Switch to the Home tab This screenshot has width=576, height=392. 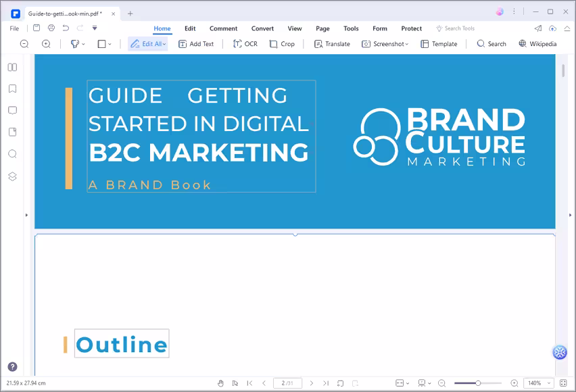click(x=162, y=28)
